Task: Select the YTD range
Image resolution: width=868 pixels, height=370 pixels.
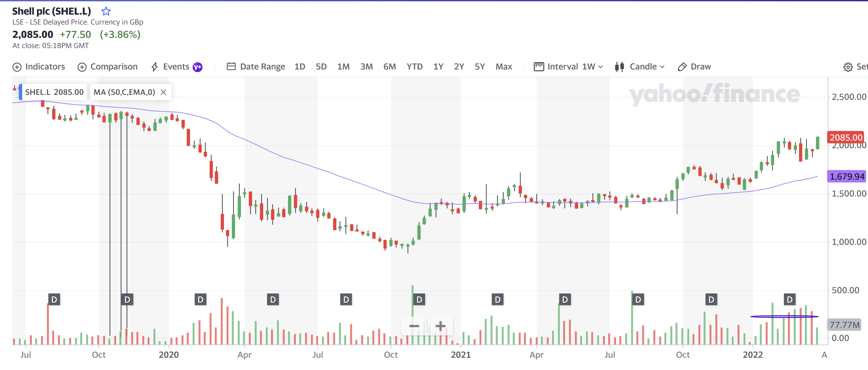Action: [414, 67]
